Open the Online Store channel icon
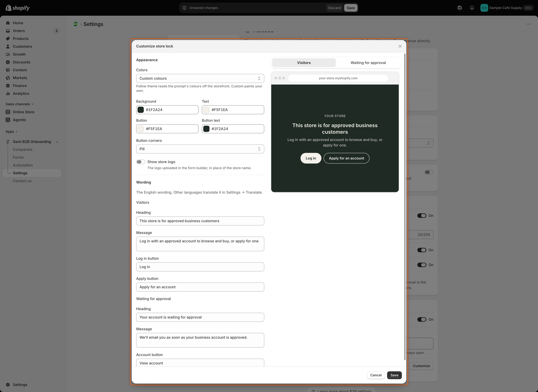Image resolution: width=538 pixels, height=392 pixels. tap(8, 112)
